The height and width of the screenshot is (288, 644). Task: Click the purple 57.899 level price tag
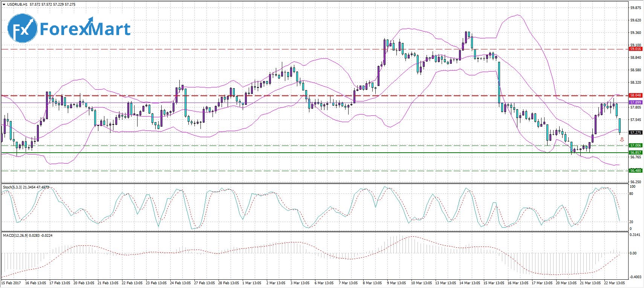click(636, 103)
